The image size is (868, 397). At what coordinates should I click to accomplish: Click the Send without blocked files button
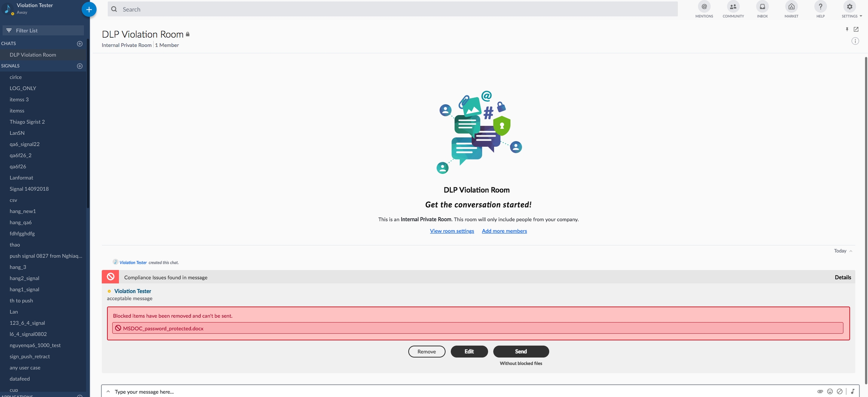[x=521, y=351]
